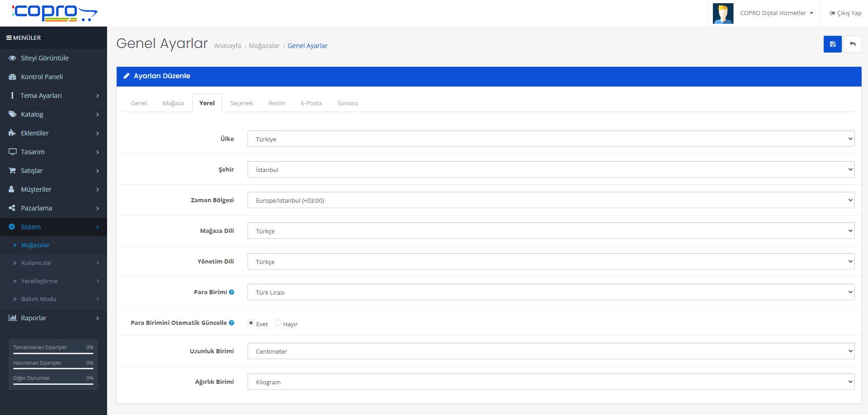Click the back arrow icon button
Image resolution: width=868 pixels, height=415 pixels.
click(x=852, y=44)
